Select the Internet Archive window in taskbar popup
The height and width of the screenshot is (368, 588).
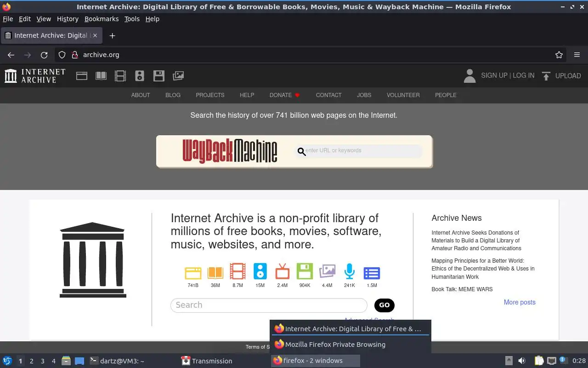click(x=351, y=328)
